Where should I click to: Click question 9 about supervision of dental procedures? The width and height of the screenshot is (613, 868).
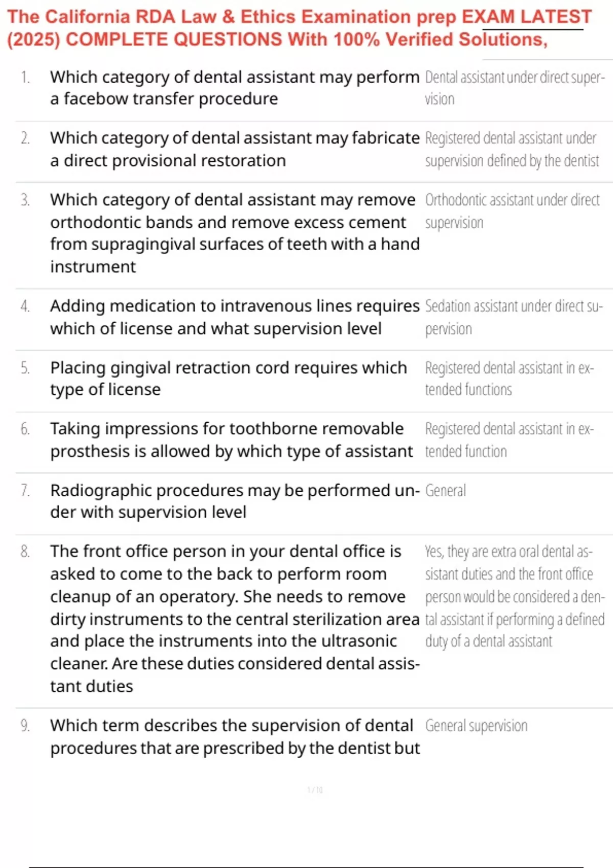click(234, 736)
